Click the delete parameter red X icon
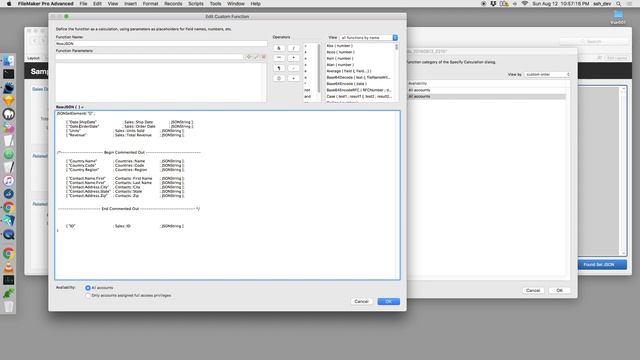The width and height of the screenshot is (640, 360). 264,57
